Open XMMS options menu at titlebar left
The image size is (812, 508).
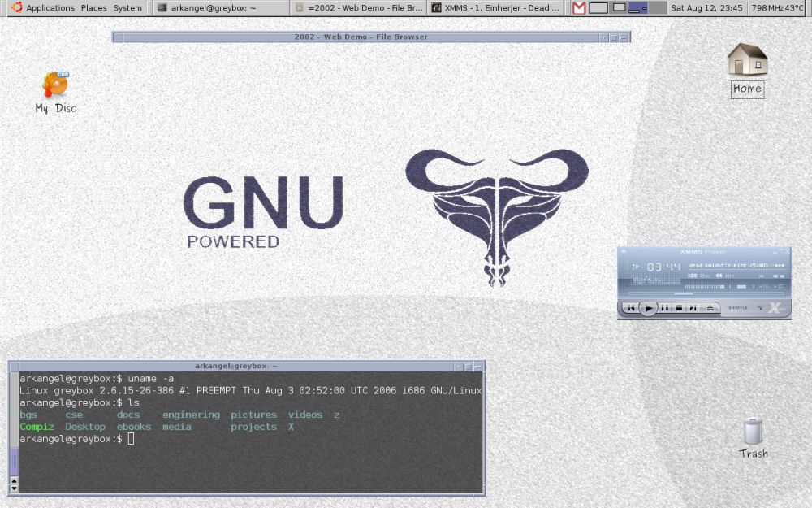(x=624, y=251)
